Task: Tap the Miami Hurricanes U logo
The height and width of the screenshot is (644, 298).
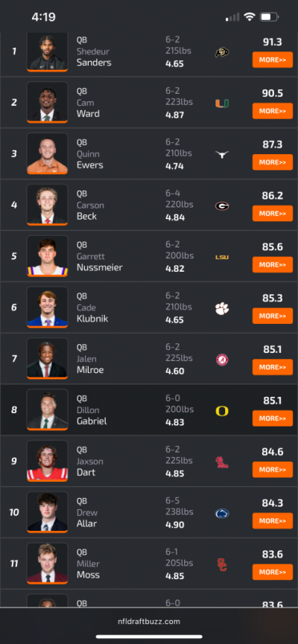Action: [x=222, y=103]
